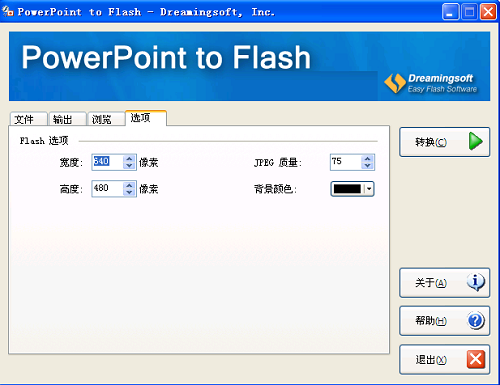
Task: Decrease 高度 height with down arrow
Action: pos(129,192)
